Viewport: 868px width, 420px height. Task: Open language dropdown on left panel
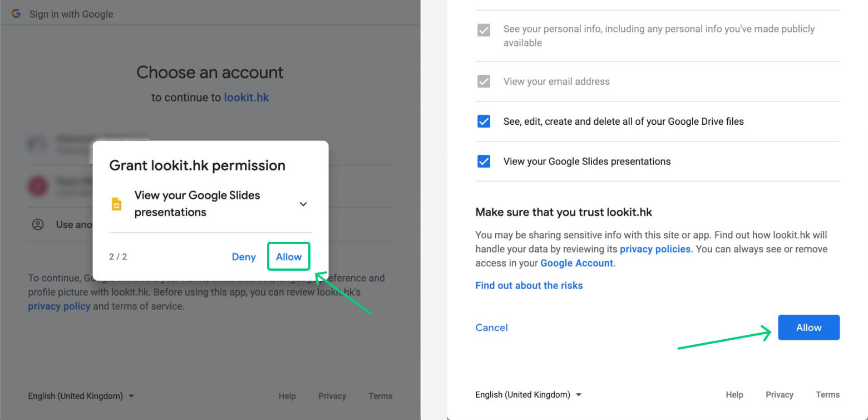pyautogui.click(x=81, y=396)
